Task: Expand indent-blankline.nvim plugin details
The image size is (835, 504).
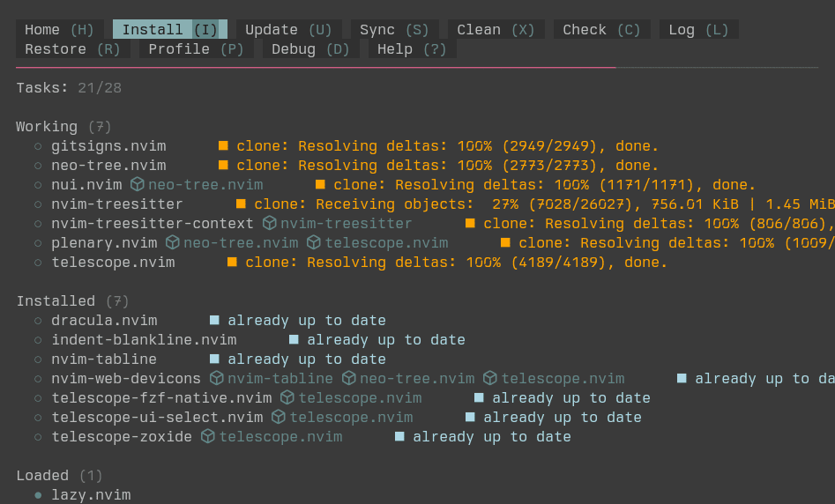Action: tap(143, 340)
